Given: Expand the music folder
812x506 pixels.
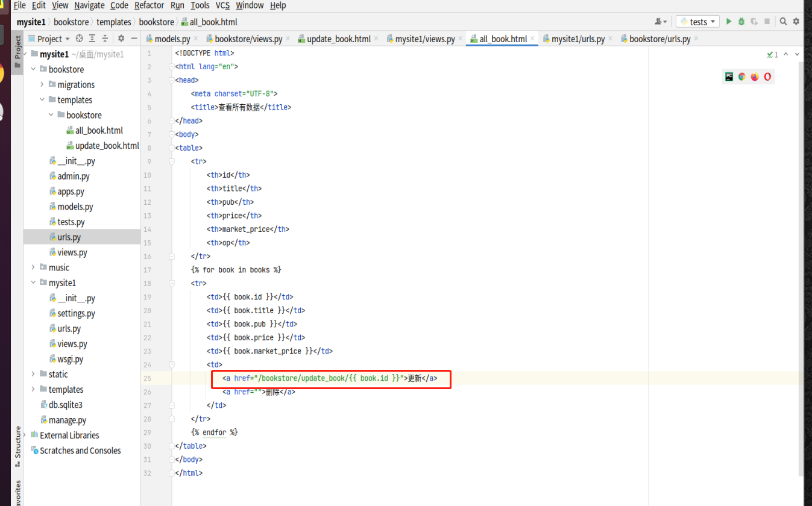Looking at the screenshot, I should [x=34, y=267].
